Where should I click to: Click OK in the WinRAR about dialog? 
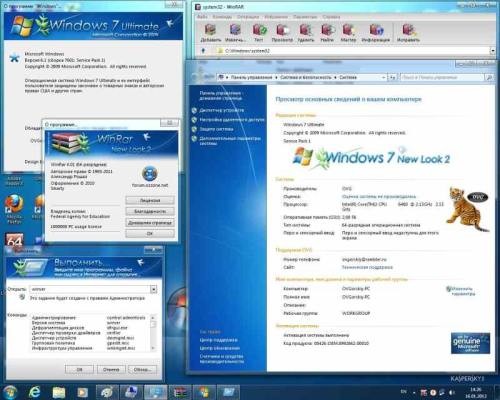[x=150, y=234]
